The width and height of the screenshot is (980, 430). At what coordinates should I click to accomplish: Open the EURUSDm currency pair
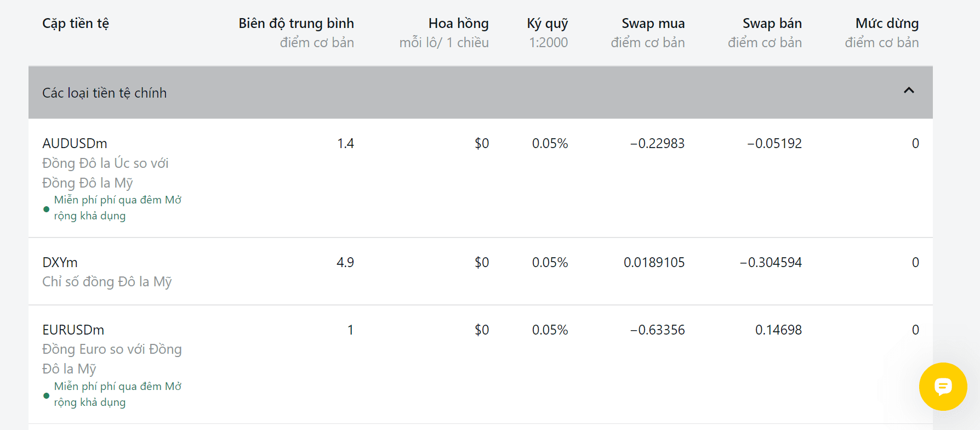[x=73, y=330]
